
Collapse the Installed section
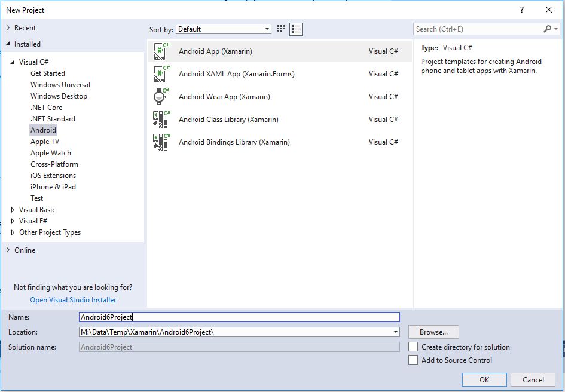(8, 44)
